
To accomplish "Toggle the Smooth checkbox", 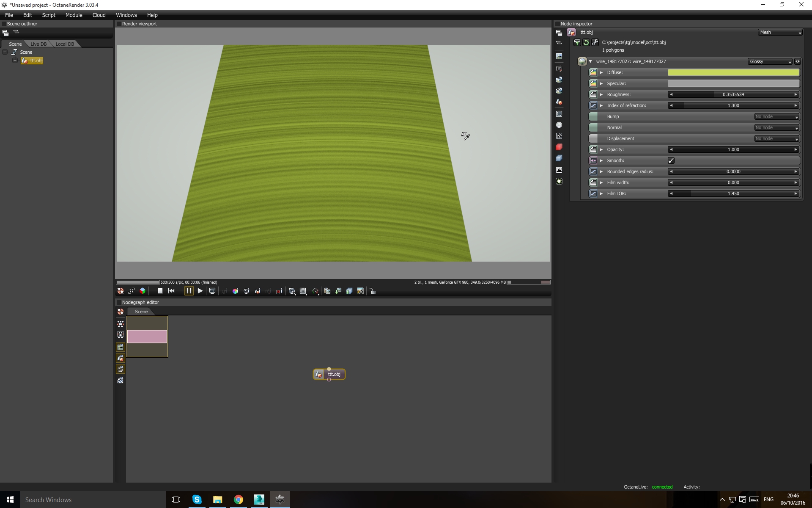I will coord(671,160).
